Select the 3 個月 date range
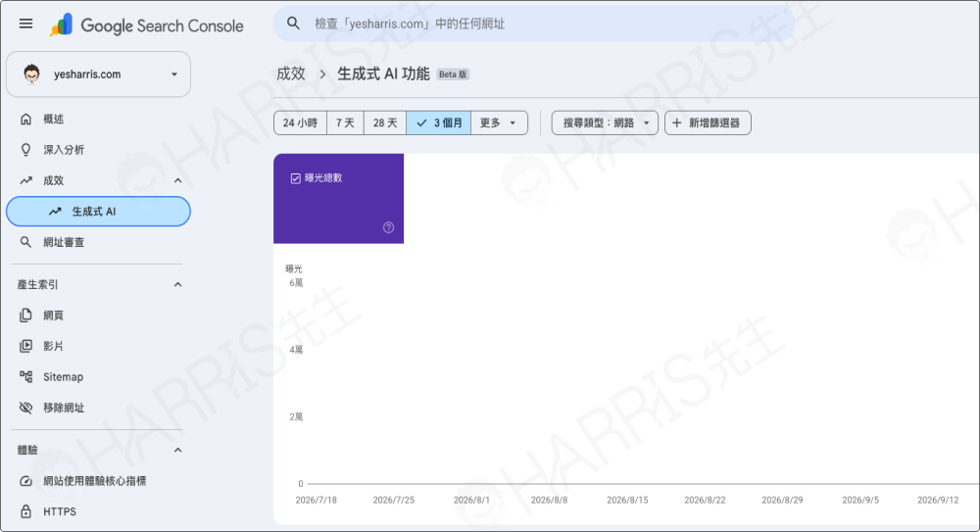 (x=439, y=122)
